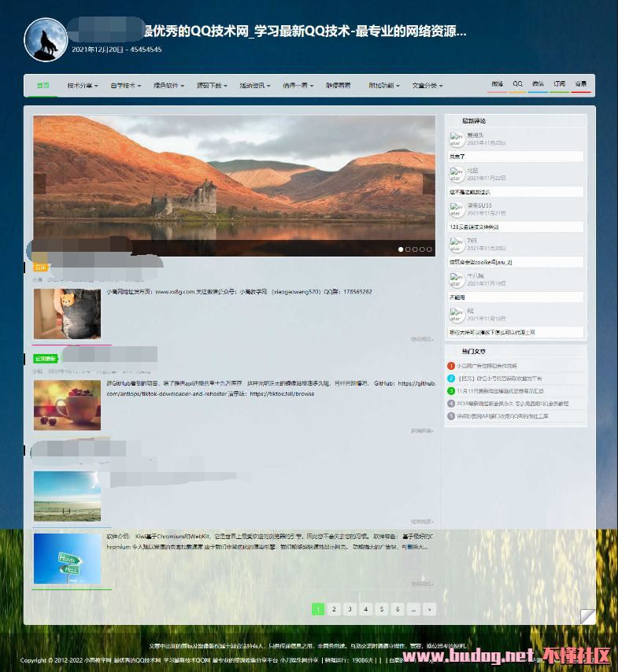This screenshot has width=618, height=672.
Task: Click the green number 3 hot article badge
Action: pyautogui.click(x=451, y=391)
